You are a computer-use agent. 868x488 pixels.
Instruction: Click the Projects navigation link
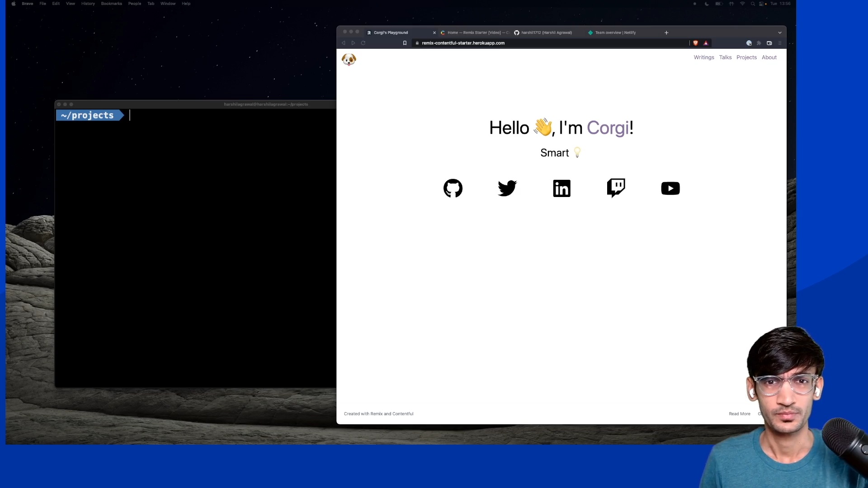click(747, 57)
